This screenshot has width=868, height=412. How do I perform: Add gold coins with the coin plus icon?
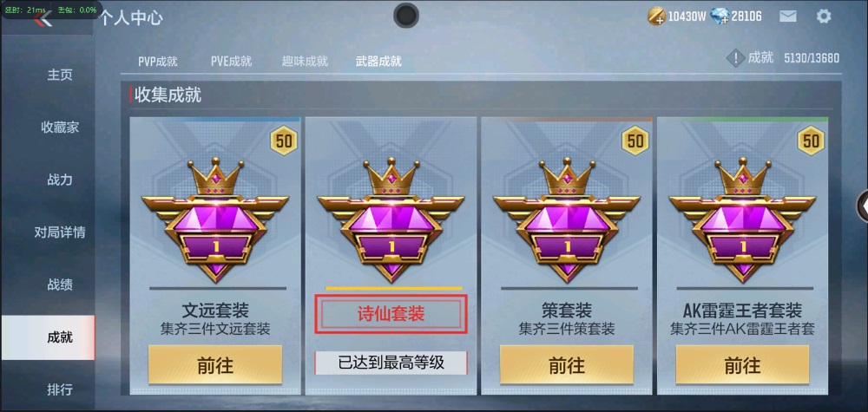pyautogui.click(x=656, y=16)
